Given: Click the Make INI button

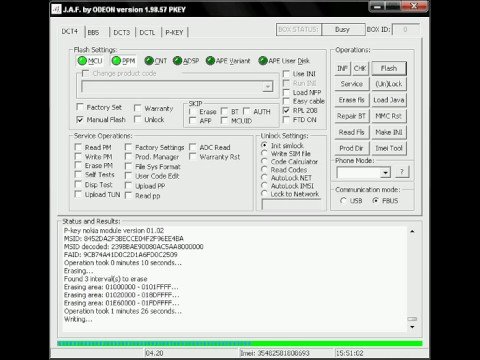Looking at the screenshot, I should pyautogui.click(x=389, y=132).
